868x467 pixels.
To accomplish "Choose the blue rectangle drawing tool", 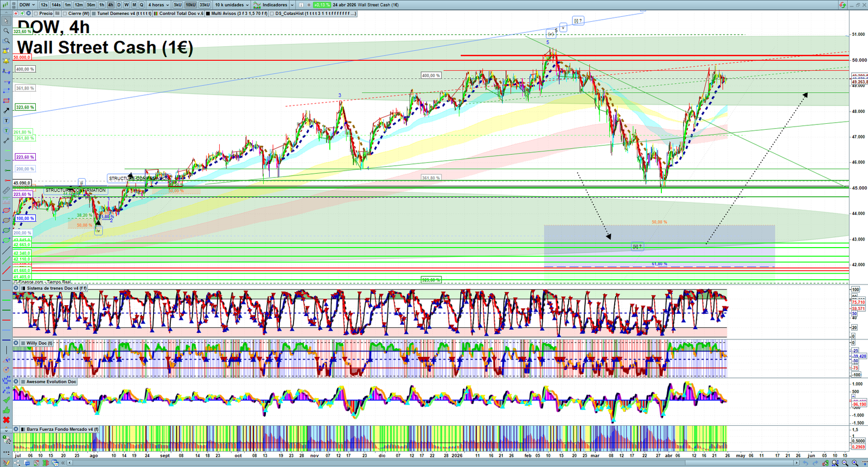I will point(6,91).
